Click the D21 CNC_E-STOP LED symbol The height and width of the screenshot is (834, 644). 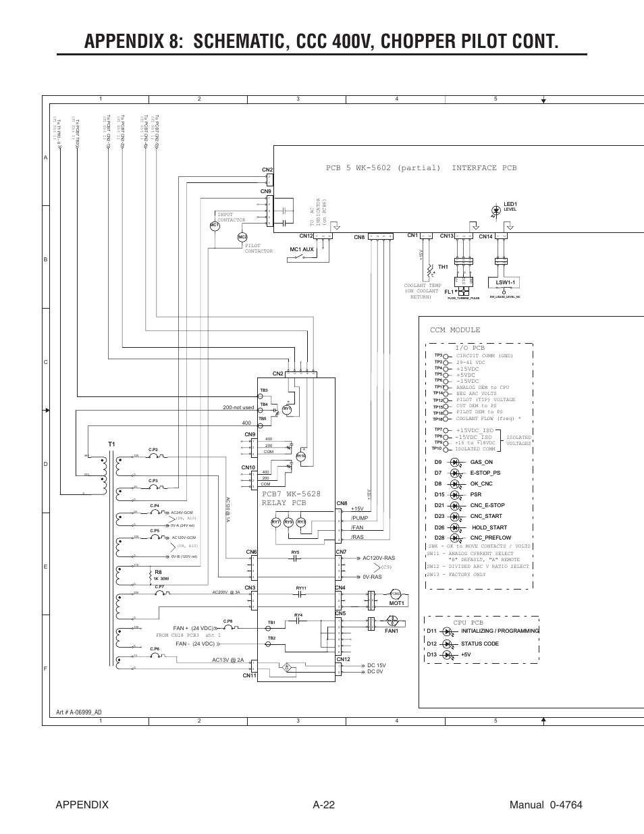click(454, 506)
